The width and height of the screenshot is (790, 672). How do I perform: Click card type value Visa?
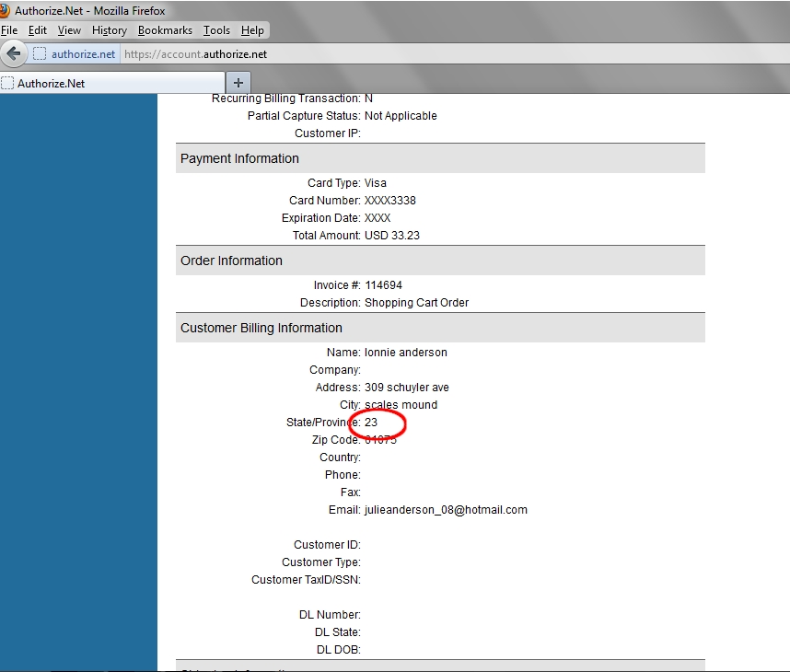click(376, 183)
